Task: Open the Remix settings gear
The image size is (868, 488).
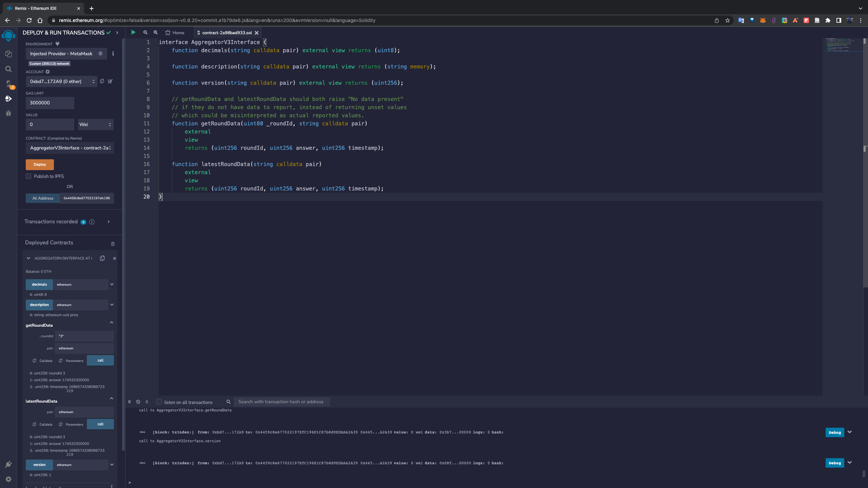Action: (8, 479)
